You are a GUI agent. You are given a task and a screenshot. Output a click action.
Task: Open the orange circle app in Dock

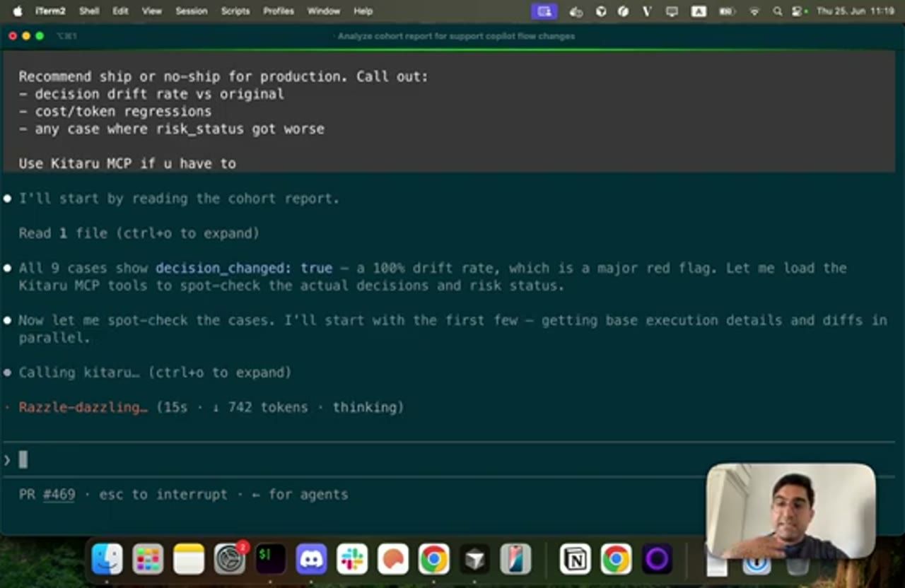pos(393,559)
